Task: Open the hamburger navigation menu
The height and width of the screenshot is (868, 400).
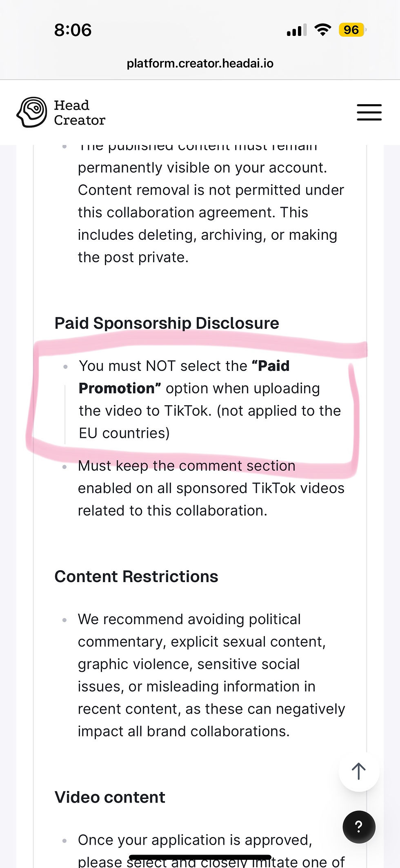Action: (x=369, y=112)
